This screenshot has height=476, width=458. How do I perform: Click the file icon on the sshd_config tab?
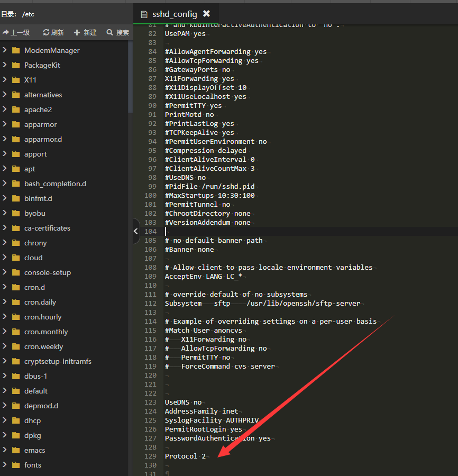point(144,14)
